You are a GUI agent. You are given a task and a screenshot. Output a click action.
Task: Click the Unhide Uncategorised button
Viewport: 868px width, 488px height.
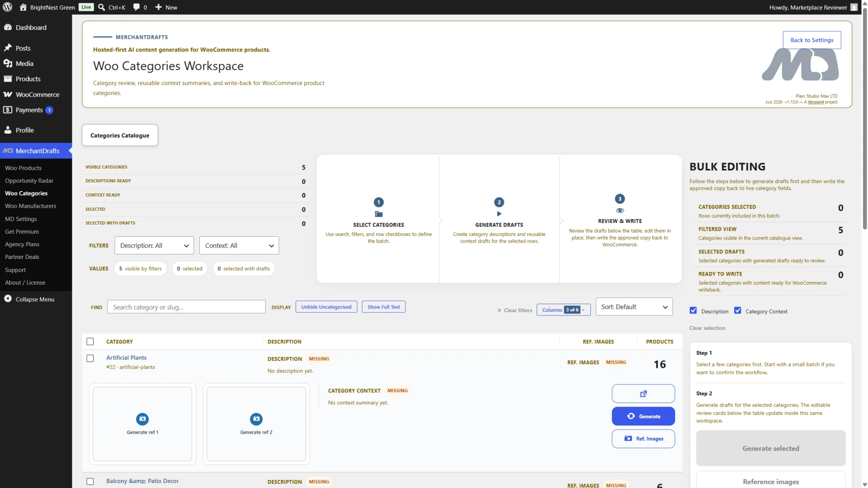(326, 307)
